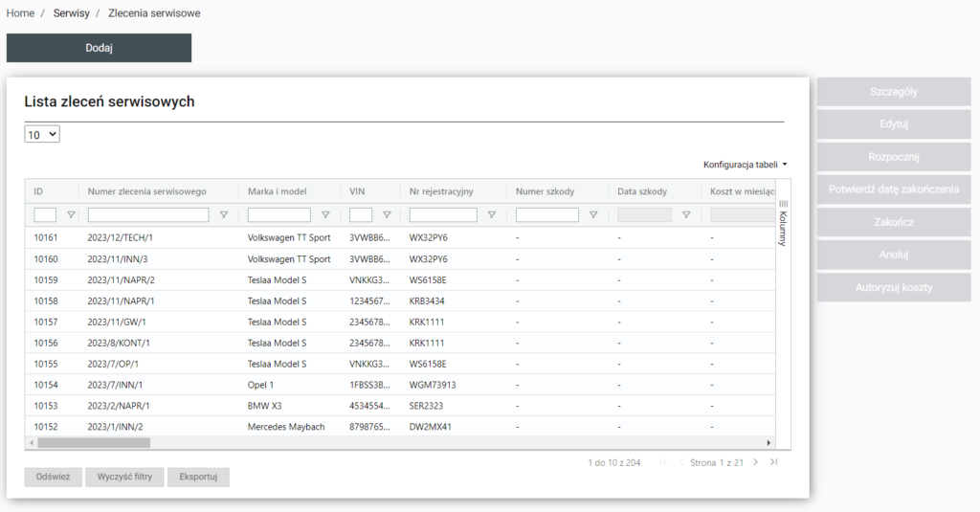Open the VIN column filter icon
980x512 pixels.
[x=387, y=215]
